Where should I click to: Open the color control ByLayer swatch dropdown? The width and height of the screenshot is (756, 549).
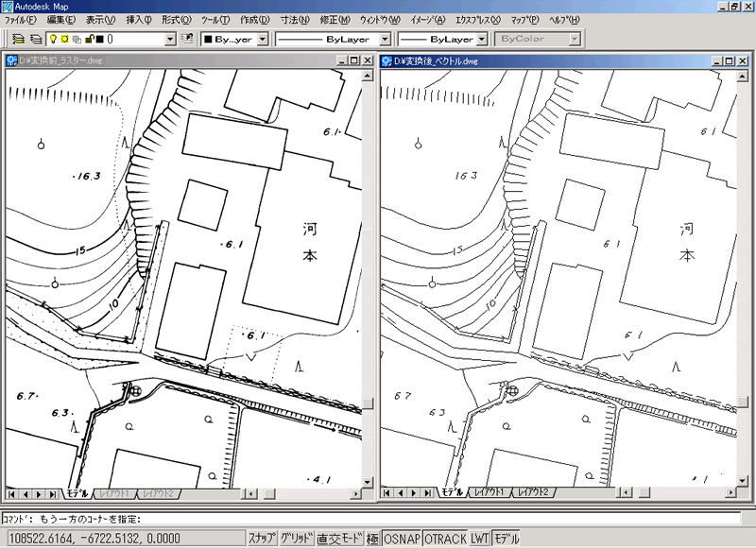(x=263, y=40)
